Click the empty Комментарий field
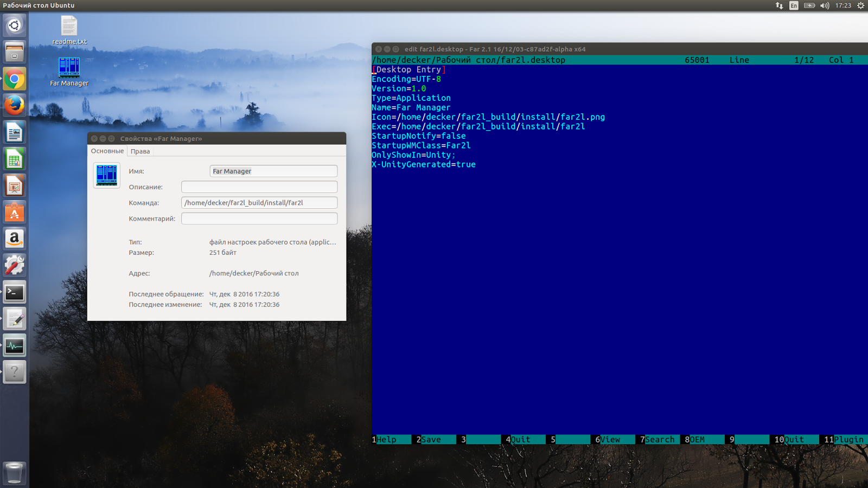Viewport: 868px width, 488px height. coord(259,219)
